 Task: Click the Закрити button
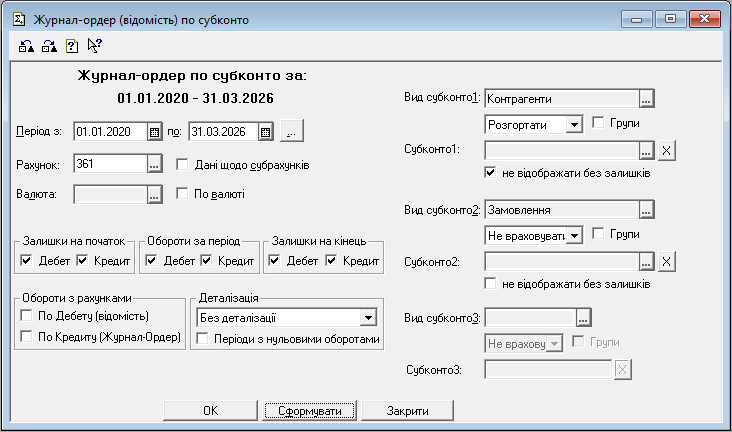[x=407, y=411]
